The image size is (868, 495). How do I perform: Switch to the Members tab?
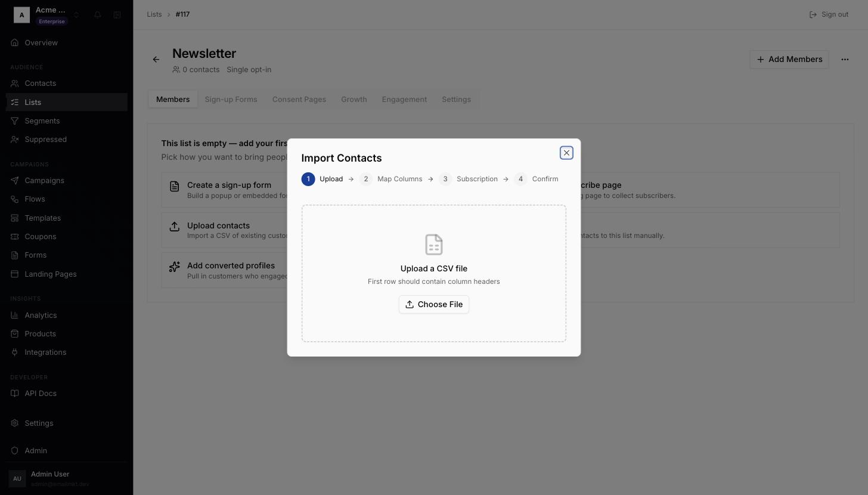[x=173, y=99]
